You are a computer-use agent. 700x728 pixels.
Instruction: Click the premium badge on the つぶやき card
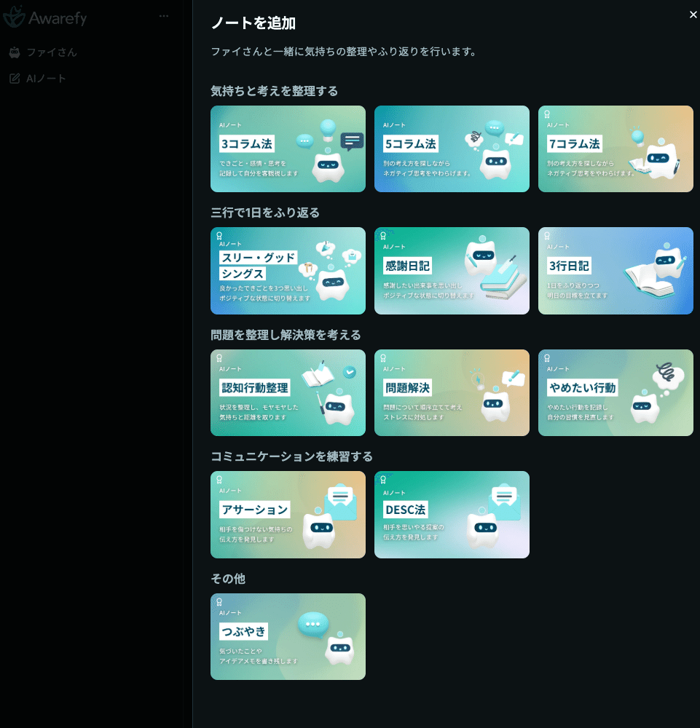click(218, 600)
